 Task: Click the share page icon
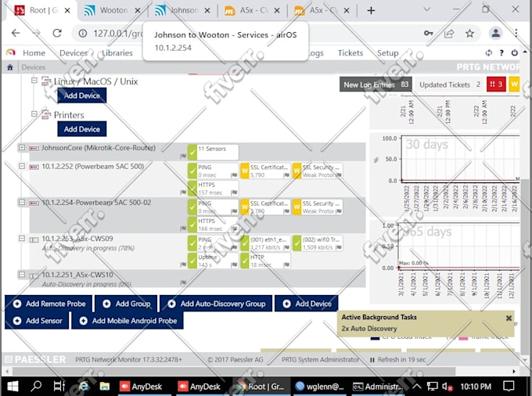coord(449,33)
